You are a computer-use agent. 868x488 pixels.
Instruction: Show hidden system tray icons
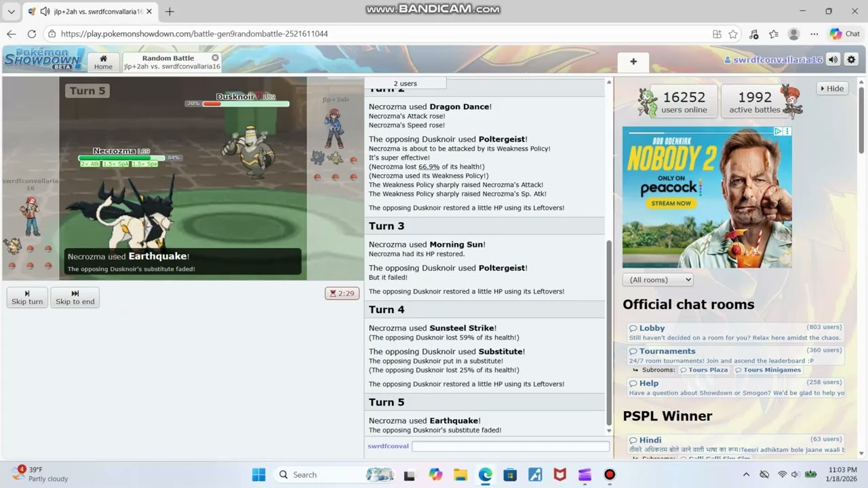(x=746, y=474)
